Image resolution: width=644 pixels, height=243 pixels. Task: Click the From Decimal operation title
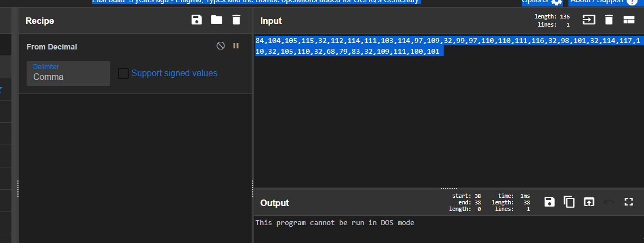[x=52, y=47]
